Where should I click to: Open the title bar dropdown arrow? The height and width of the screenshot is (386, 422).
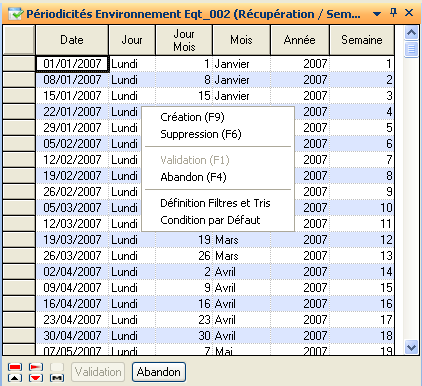[x=377, y=14]
